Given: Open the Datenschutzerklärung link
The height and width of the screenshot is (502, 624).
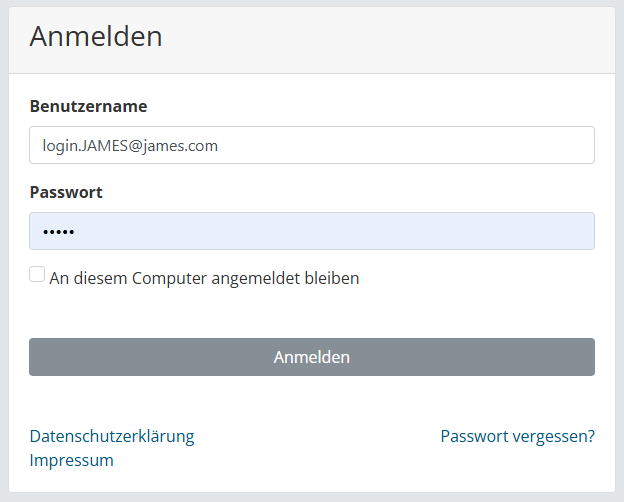Looking at the screenshot, I should [x=112, y=436].
